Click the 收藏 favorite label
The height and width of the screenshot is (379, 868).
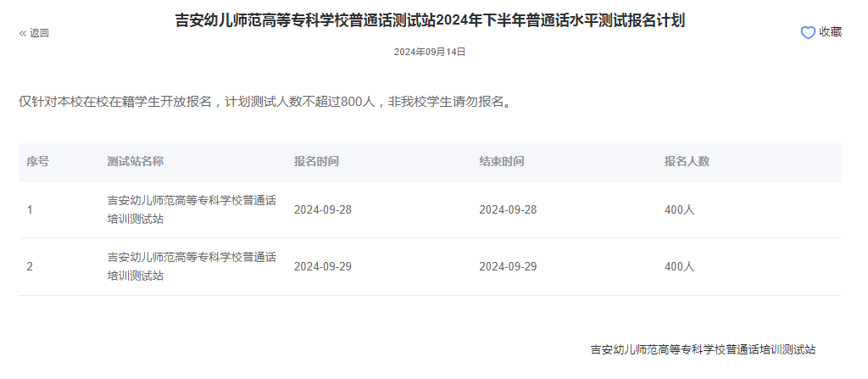[830, 32]
